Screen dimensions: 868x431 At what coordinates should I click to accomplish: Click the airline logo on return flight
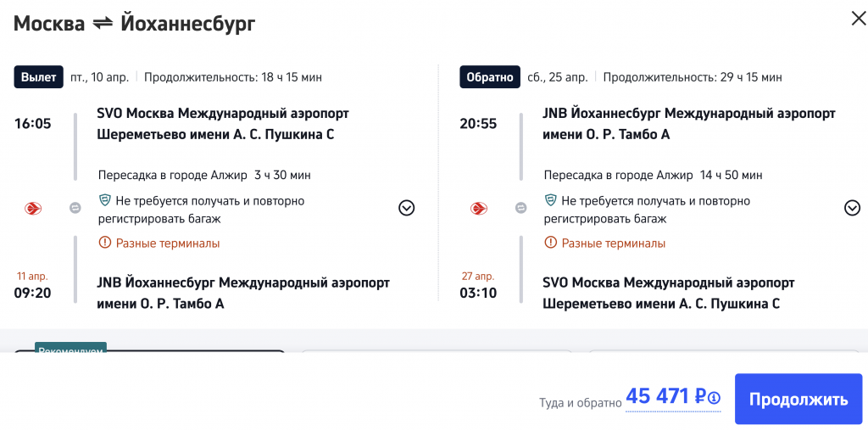[479, 208]
